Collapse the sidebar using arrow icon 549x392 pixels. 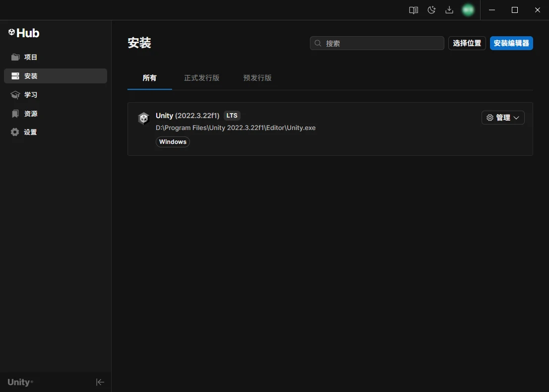100,382
